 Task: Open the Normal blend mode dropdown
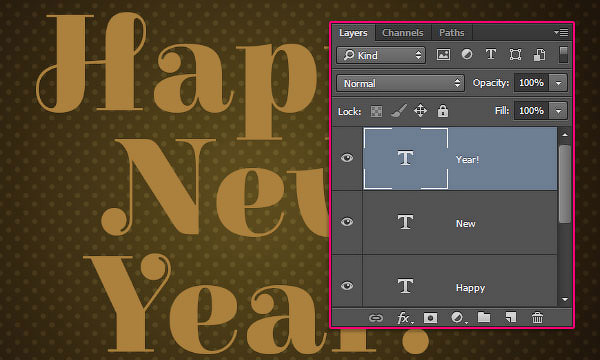400,83
